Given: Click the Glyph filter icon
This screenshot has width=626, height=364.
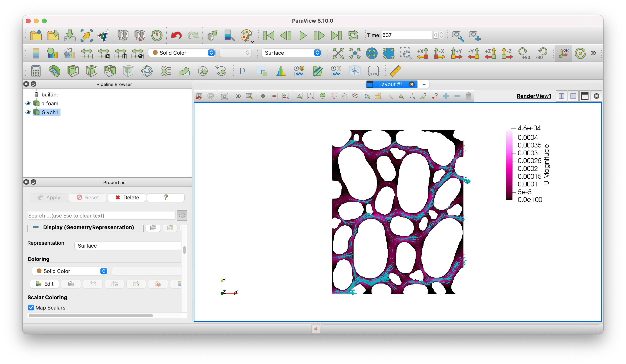Looking at the screenshot, I should click(147, 71).
